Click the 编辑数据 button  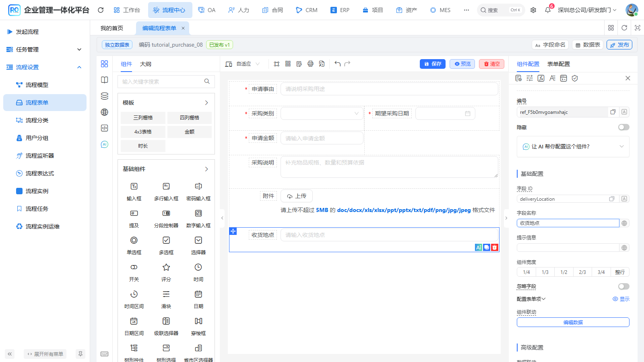[x=573, y=322]
